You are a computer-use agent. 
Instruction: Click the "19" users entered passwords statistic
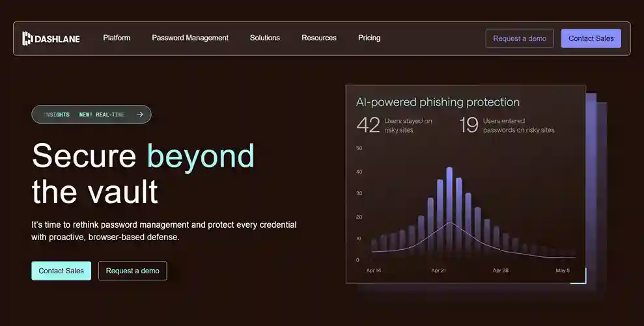469,125
